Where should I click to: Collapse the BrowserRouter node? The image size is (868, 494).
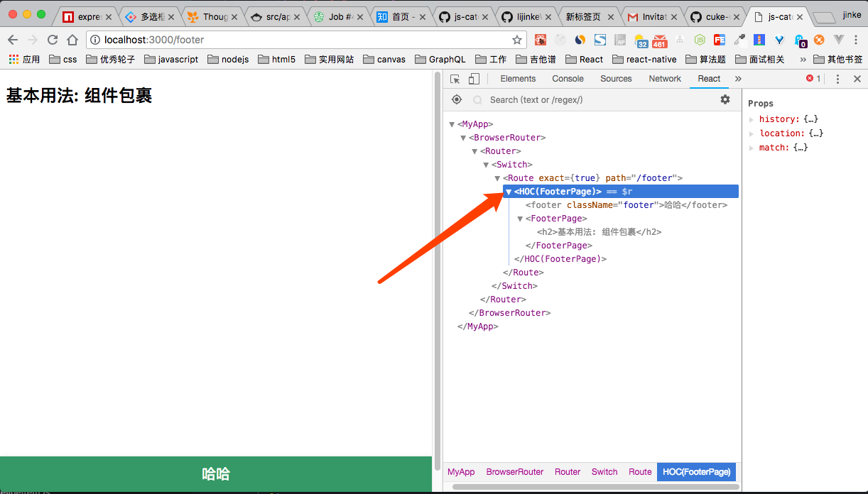[x=464, y=138]
